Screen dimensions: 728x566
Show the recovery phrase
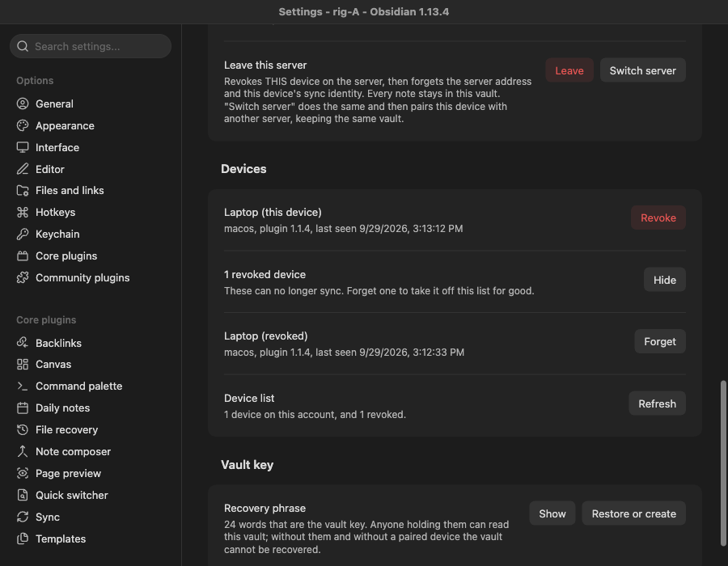coord(552,513)
